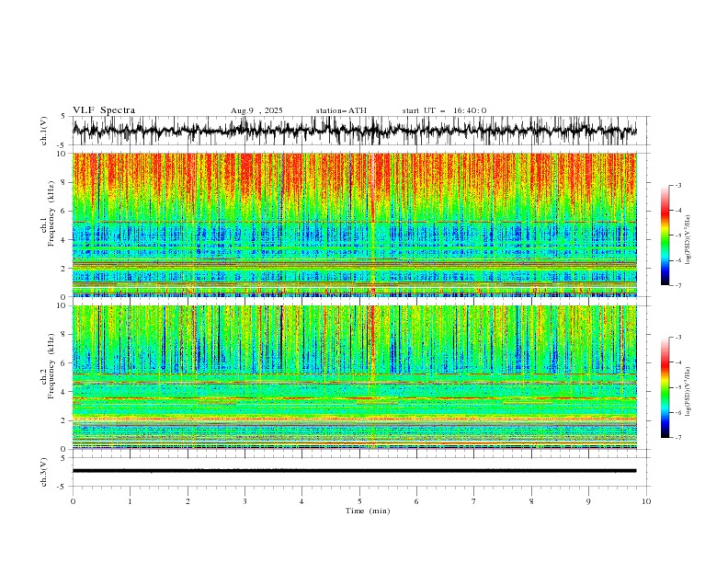Image resolution: width=728 pixels, height=563 pixels.
Task: Select the date label "Aug.9 , 2025"
Action: [256, 110]
